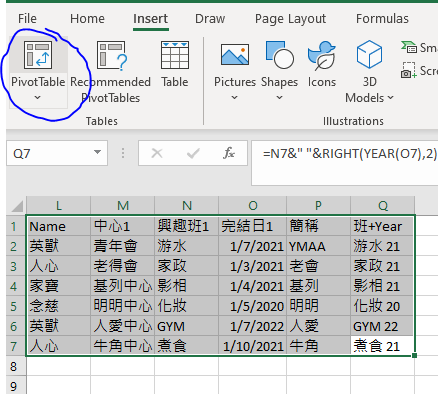
Task: Switch to the Home tab
Action: [x=87, y=19]
